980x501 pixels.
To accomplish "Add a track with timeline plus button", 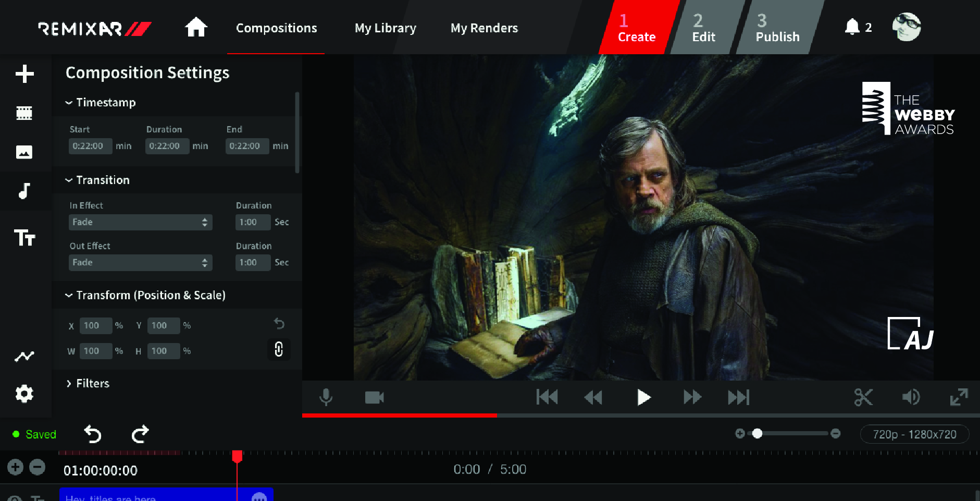I will pos(15,467).
